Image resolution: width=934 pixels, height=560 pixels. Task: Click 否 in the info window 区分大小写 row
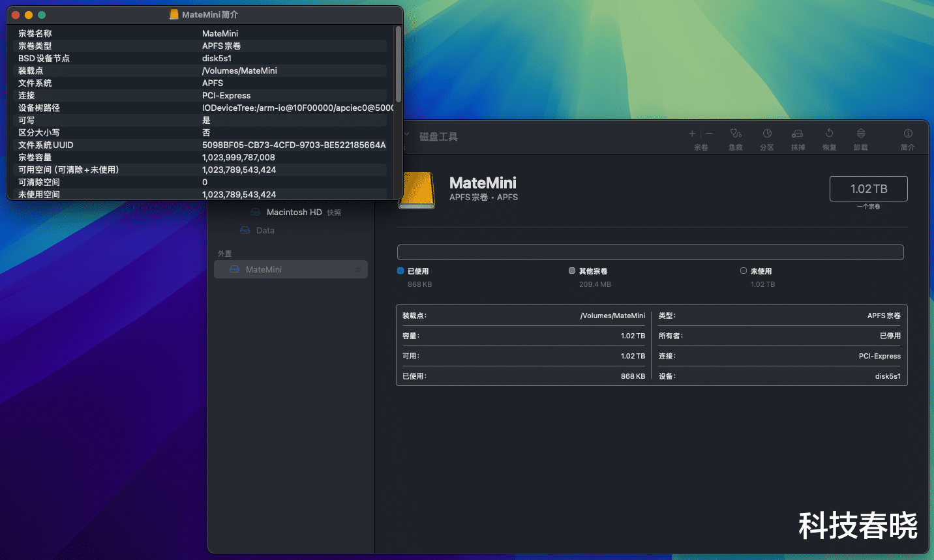click(206, 132)
